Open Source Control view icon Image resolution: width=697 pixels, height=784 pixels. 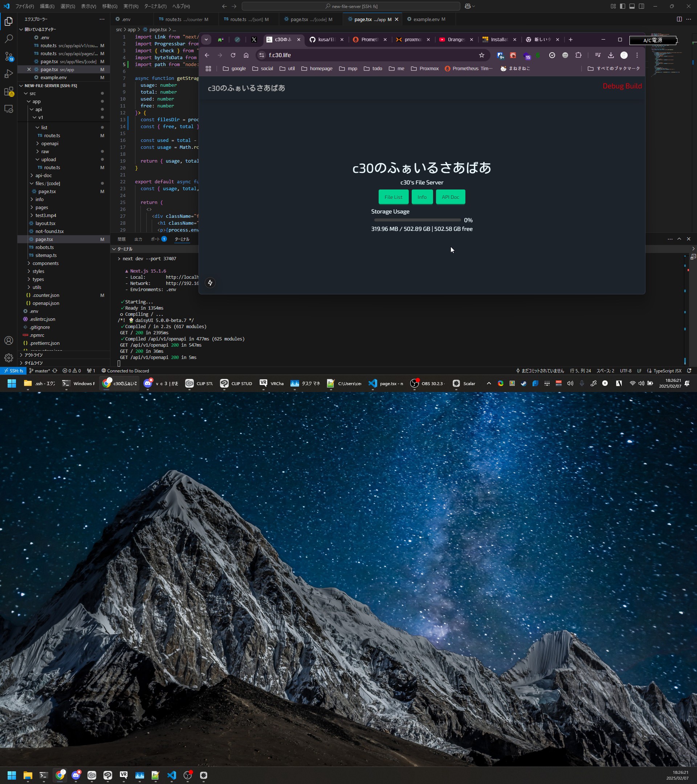(x=8, y=56)
